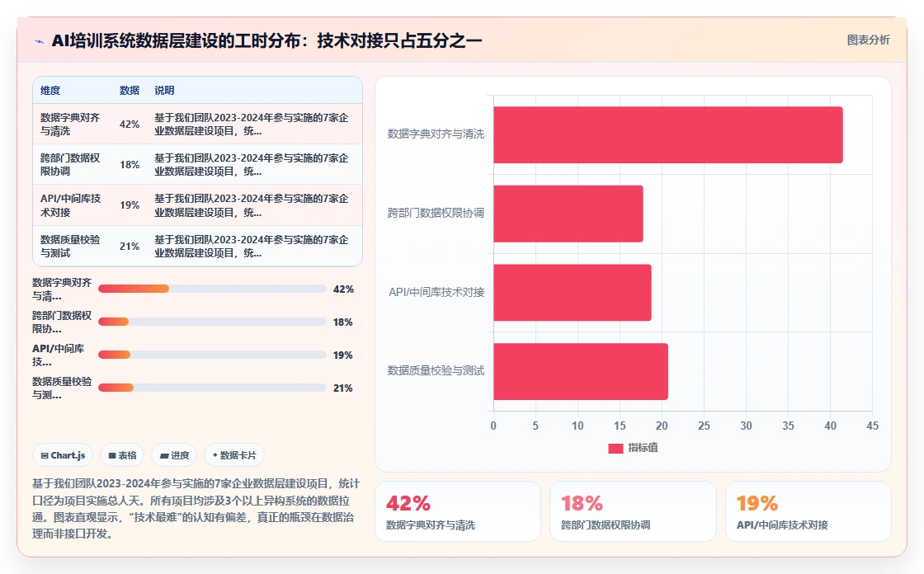Viewport: 924px width, 574px height.
Task: Click the small lightning icon before the title
Action: click(x=40, y=41)
